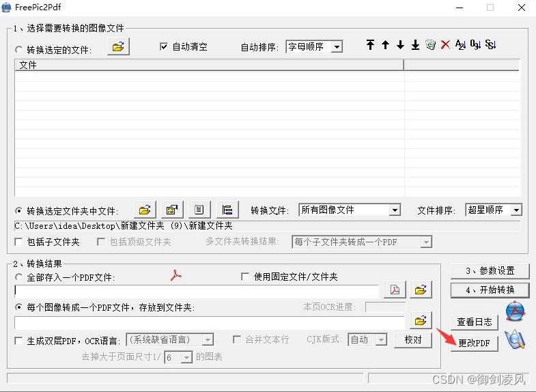Screen dimensions: 536x392
Task: Select 每个图像转成一个PDF文件 radio option
Action: (x=19, y=307)
